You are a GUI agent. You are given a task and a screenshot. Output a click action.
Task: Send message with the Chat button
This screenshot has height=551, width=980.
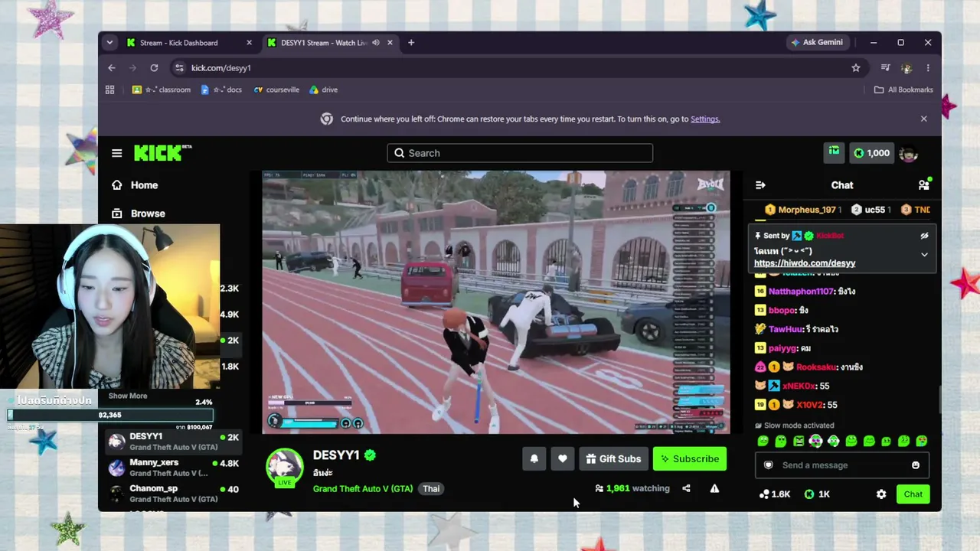pos(913,494)
